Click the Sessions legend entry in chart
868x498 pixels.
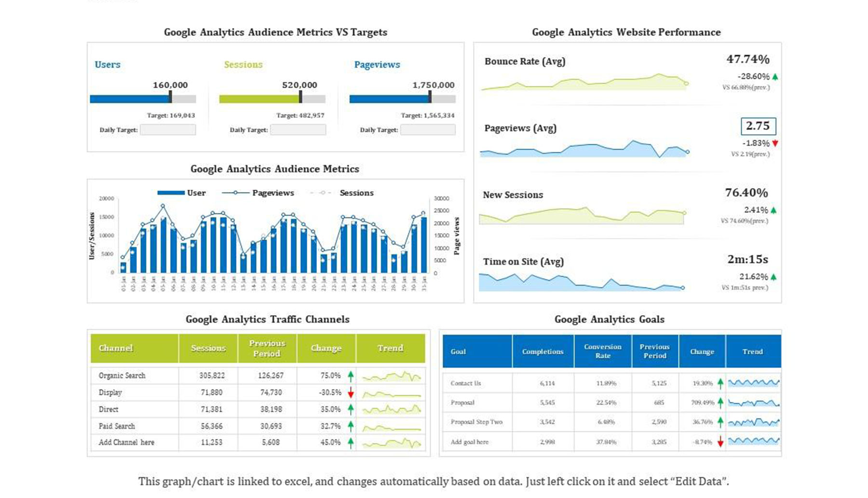(342, 193)
